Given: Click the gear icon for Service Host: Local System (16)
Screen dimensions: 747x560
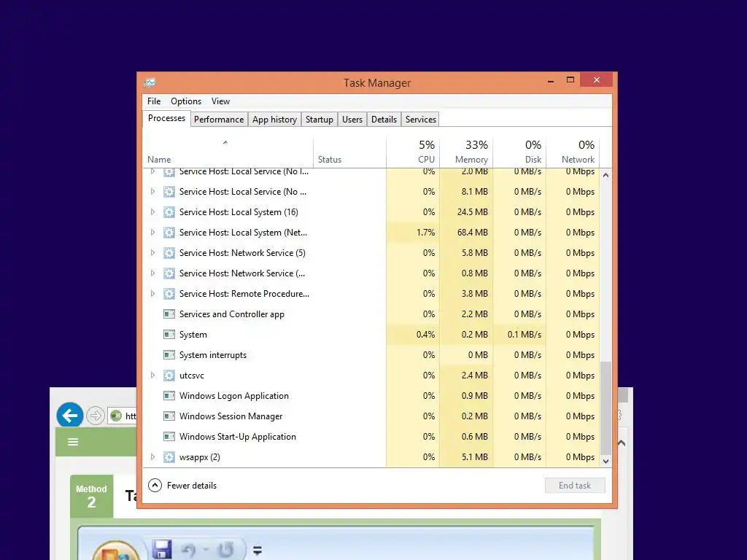Looking at the screenshot, I should click(x=169, y=212).
